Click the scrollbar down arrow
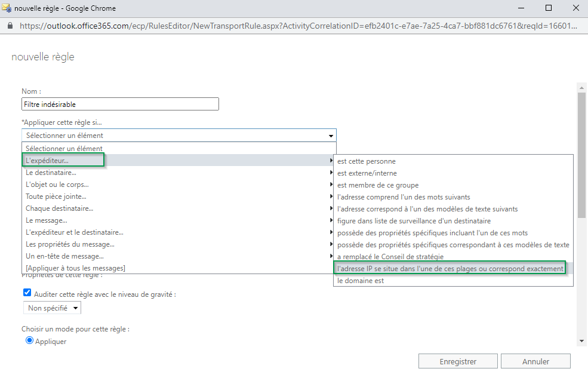This screenshot has height=387, width=588. 581,340
